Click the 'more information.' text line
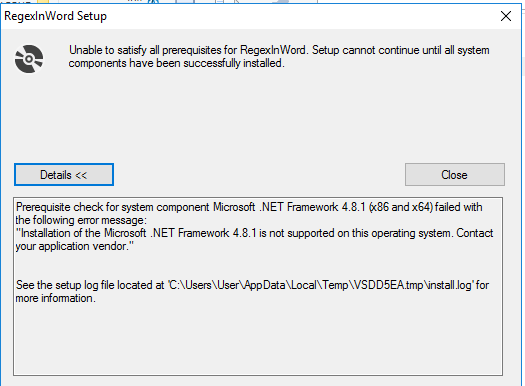The height and width of the screenshot is (386, 525). 56,298
